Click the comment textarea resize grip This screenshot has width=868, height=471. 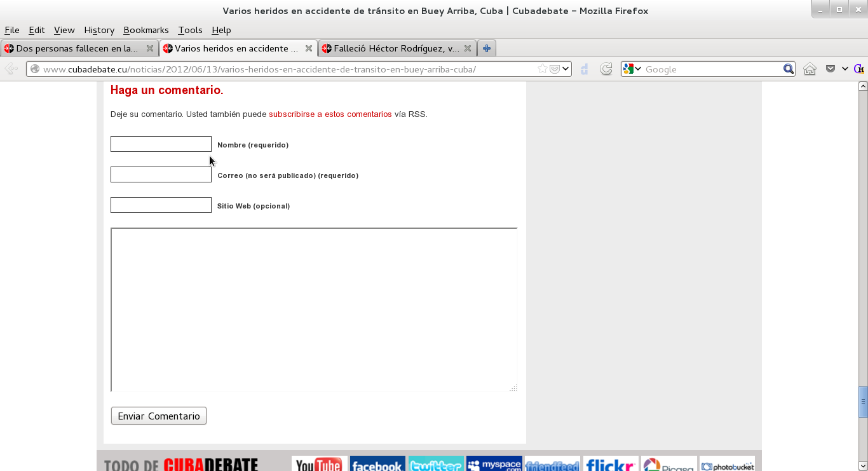click(x=513, y=388)
